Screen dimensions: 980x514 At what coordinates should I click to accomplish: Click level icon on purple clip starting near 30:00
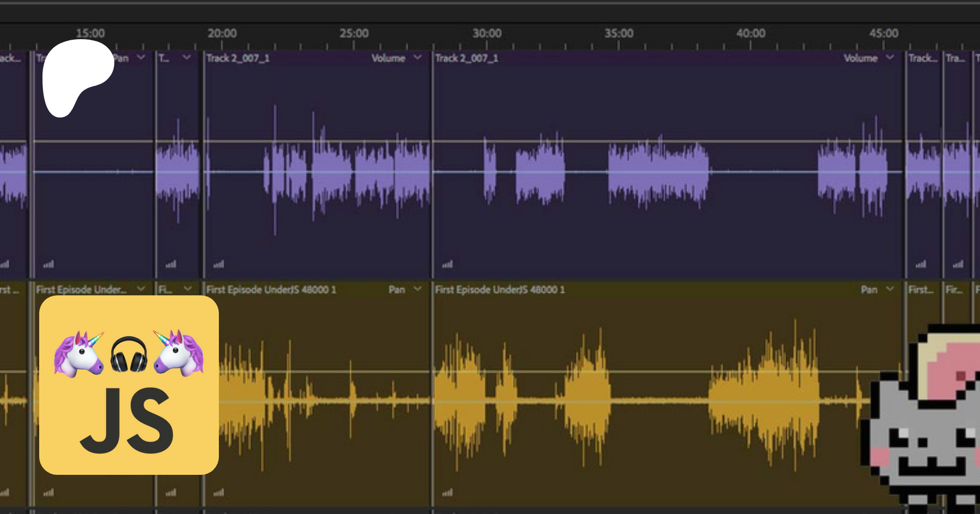click(448, 264)
